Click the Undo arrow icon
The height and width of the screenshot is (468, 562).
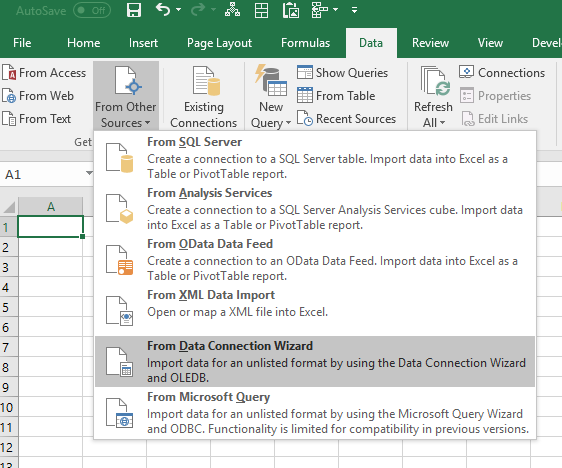[162, 10]
